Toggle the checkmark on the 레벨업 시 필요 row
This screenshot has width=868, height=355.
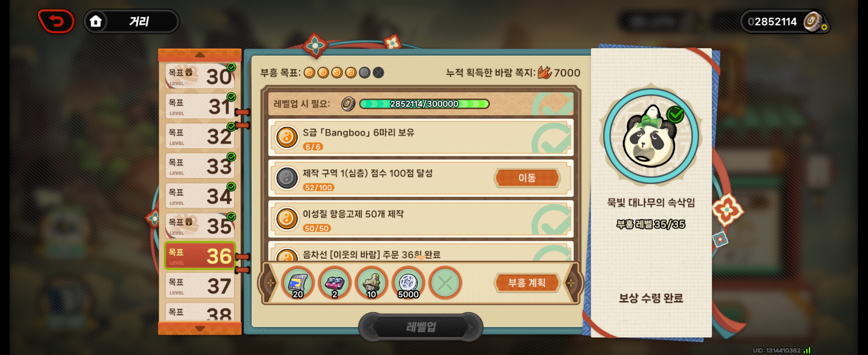[553, 104]
